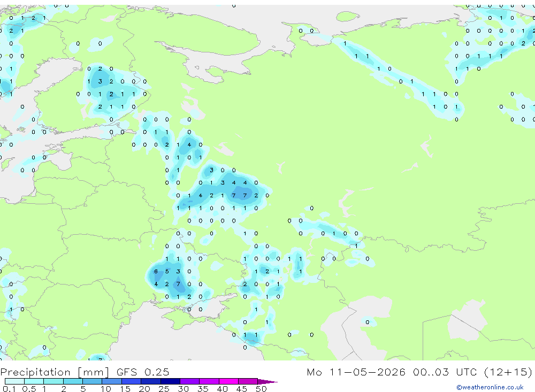Pick the 0.5–1 mm legend color swatch
This screenshot has height=392, width=535.
click(x=34, y=381)
